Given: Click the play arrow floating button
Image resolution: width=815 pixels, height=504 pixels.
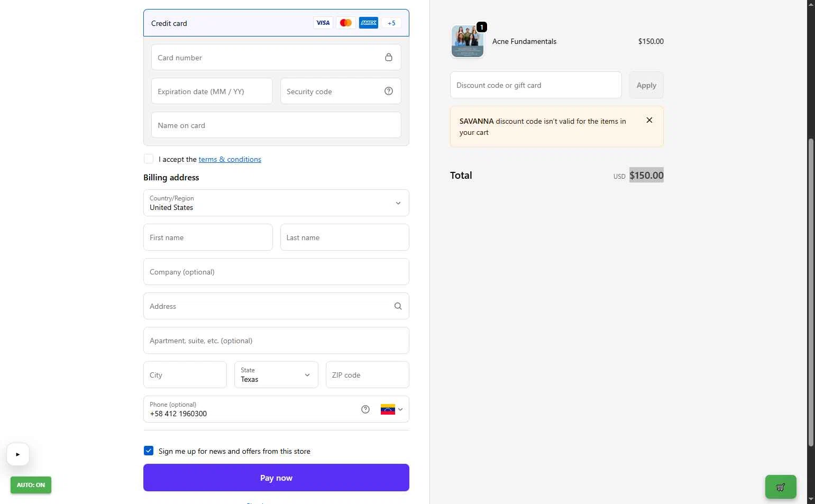Looking at the screenshot, I should coord(18,454).
